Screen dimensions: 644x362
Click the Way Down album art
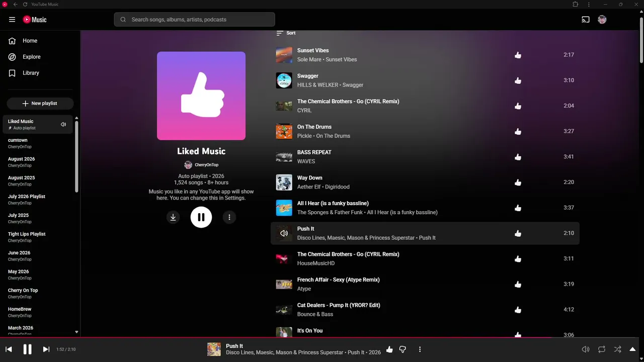[284, 183]
